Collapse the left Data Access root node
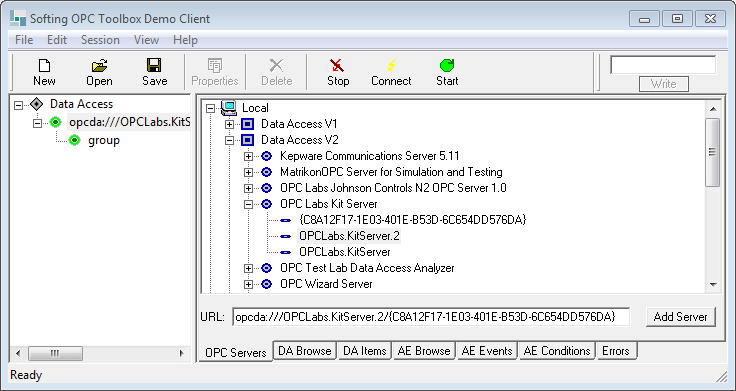 18,105
